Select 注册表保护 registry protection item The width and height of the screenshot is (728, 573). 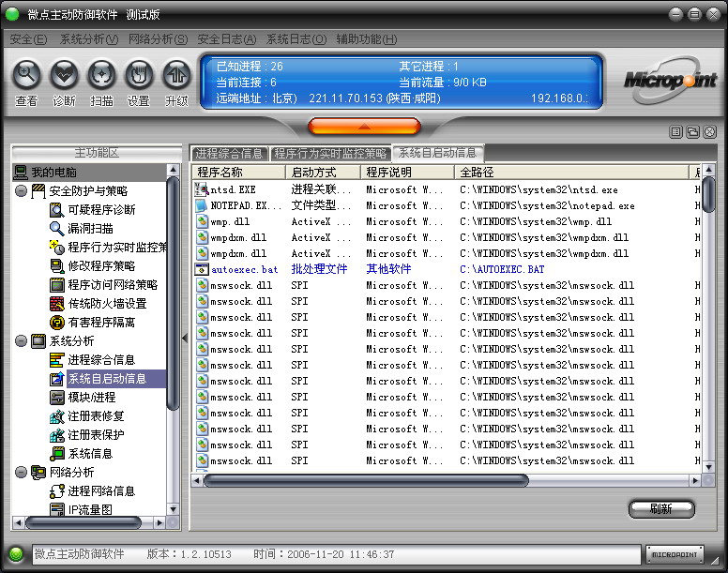point(87,435)
